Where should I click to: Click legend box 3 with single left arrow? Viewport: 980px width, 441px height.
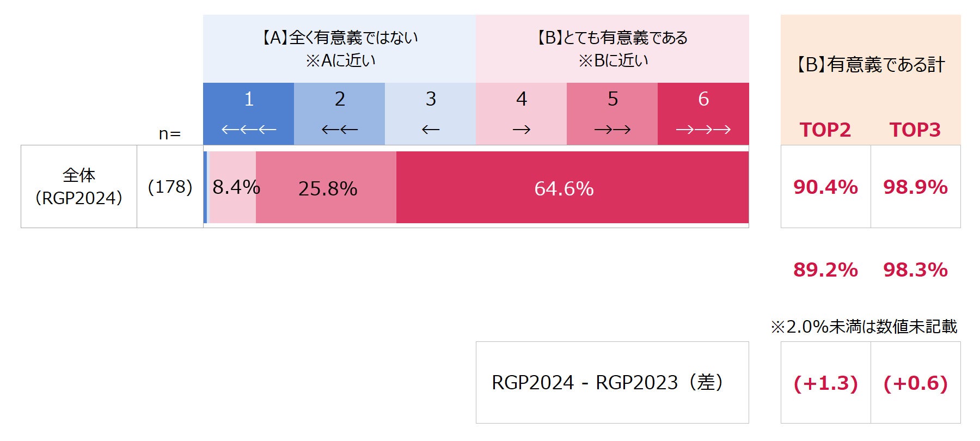point(430,114)
